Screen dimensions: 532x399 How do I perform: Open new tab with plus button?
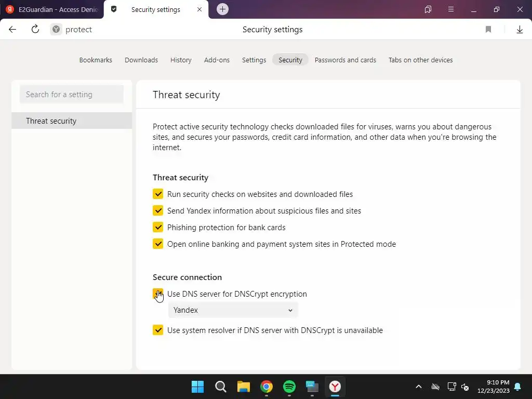222,9
